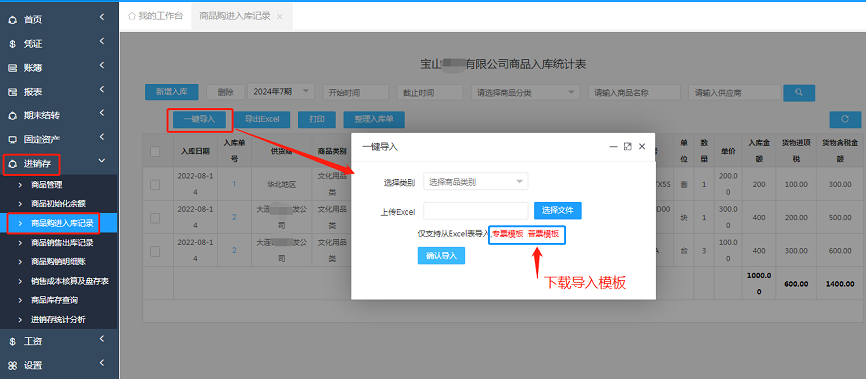Click the refresh icon button

(844, 119)
